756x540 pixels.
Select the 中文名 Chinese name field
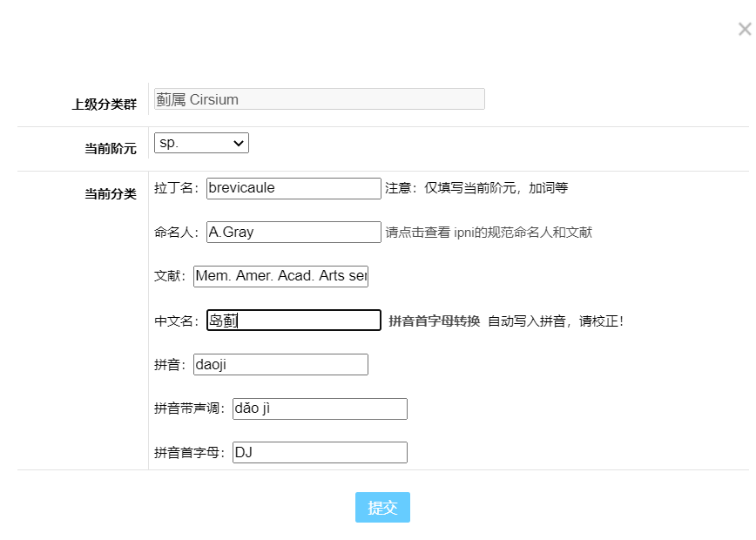pos(294,320)
